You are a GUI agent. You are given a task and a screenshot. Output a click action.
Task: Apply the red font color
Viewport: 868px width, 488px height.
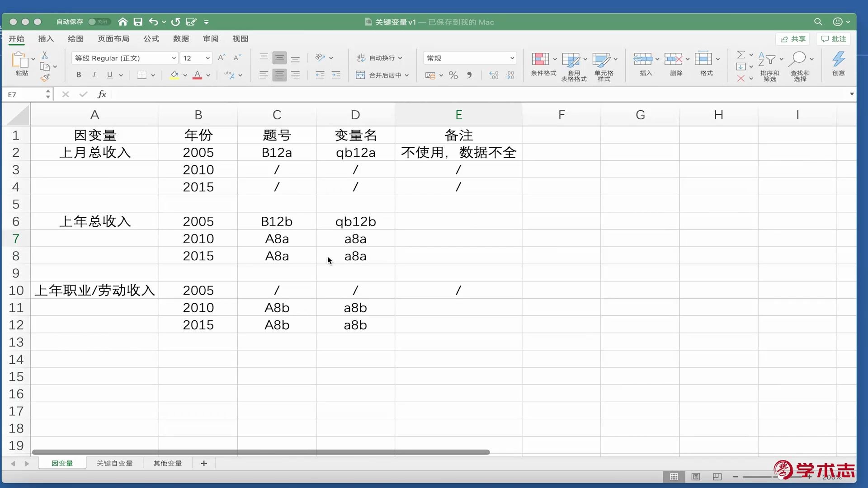pos(198,75)
